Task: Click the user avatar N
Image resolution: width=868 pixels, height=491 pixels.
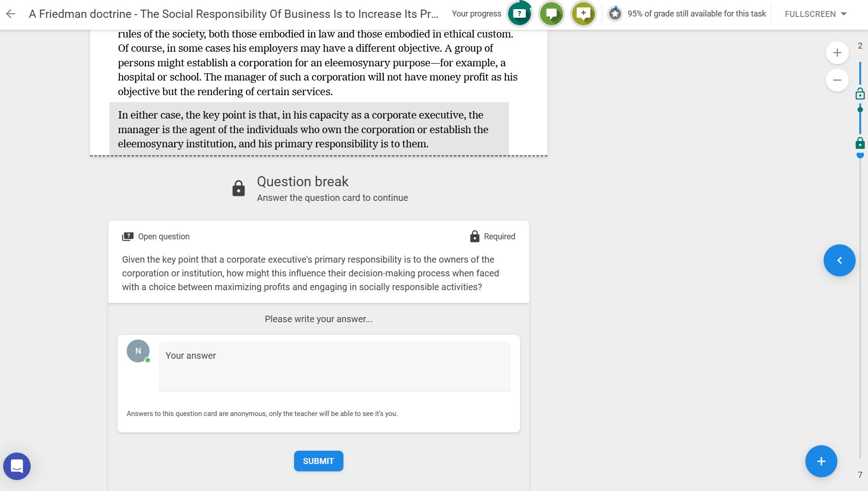Action: [x=138, y=351]
